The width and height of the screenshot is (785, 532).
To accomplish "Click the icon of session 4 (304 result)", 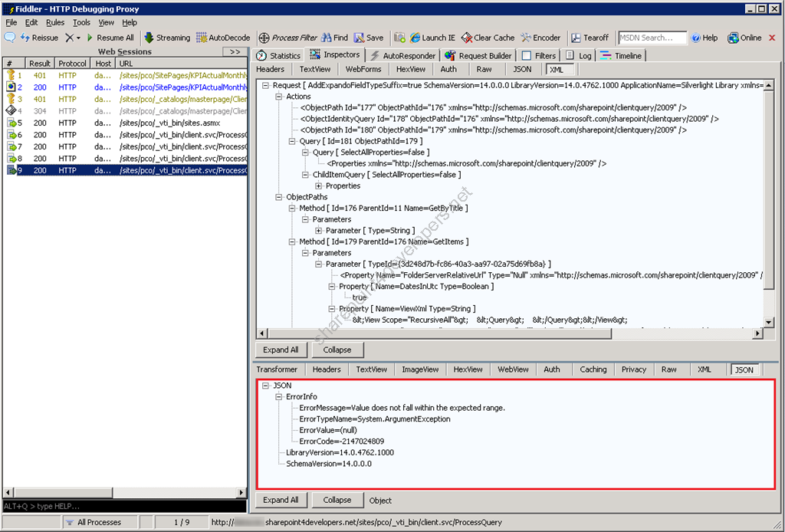I will [x=11, y=110].
